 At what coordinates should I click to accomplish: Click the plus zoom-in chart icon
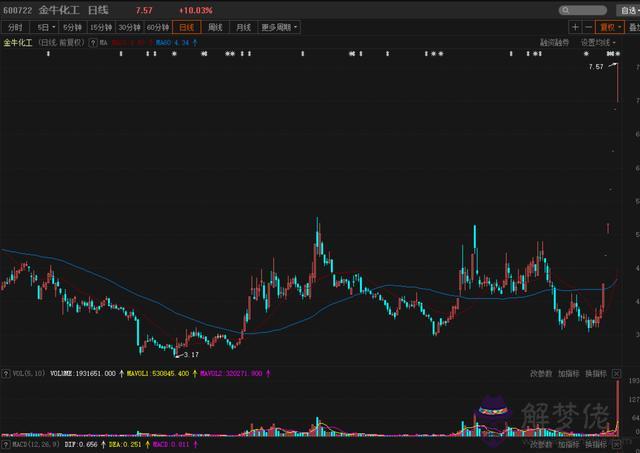[574, 27]
